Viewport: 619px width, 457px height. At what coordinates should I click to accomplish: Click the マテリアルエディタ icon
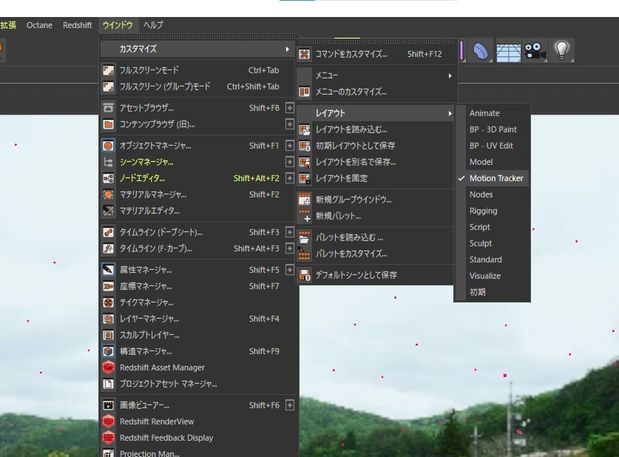pyautogui.click(x=108, y=211)
